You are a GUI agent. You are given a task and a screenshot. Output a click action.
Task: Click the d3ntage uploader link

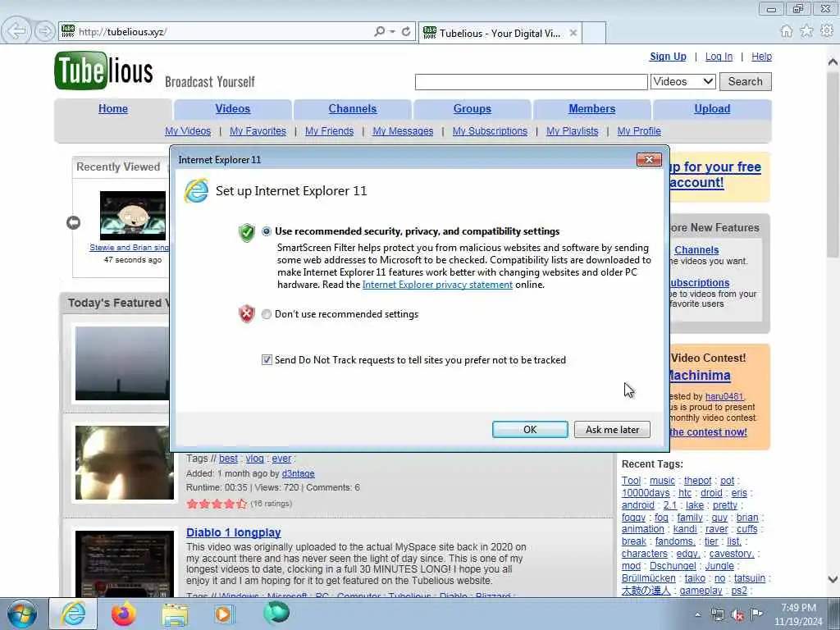(x=298, y=473)
